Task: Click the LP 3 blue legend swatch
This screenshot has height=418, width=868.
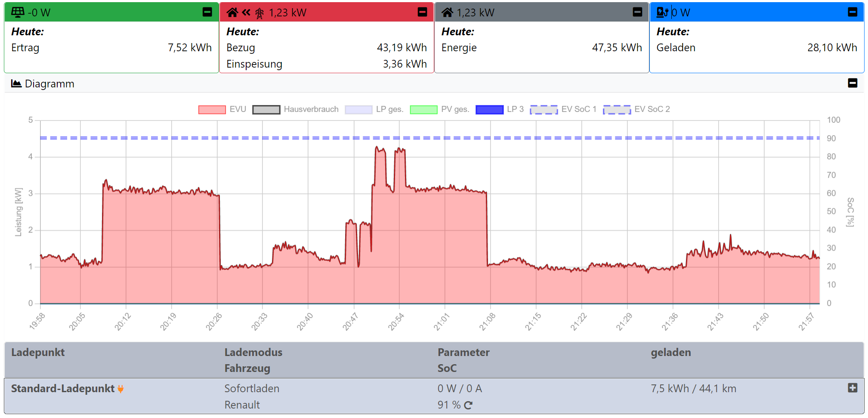Action: click(489, 110)
